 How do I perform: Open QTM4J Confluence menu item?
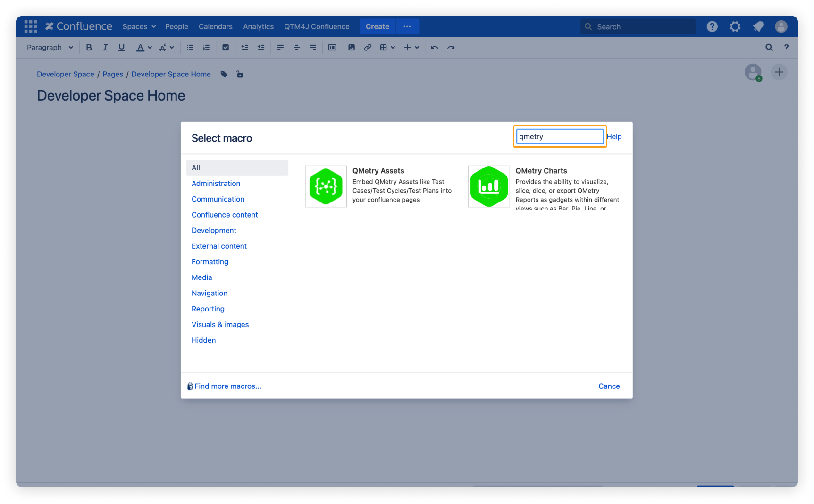coord(317,26)
